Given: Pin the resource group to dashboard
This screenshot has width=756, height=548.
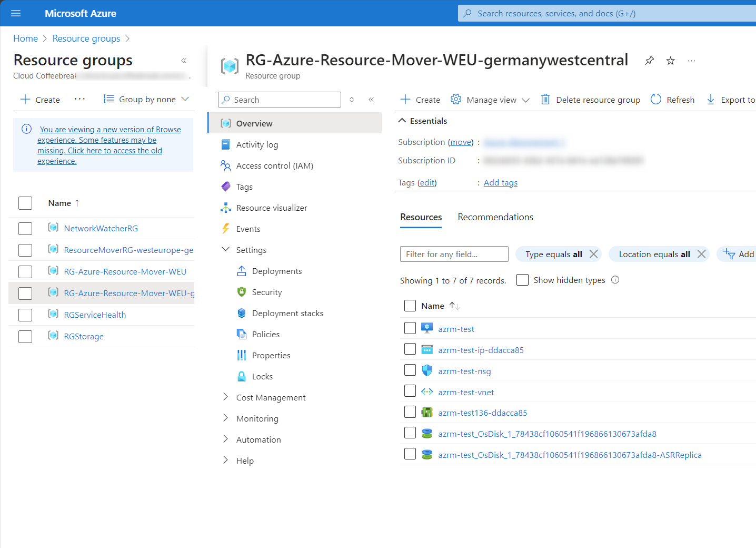Looking at the screenshot, I should 649,61.
